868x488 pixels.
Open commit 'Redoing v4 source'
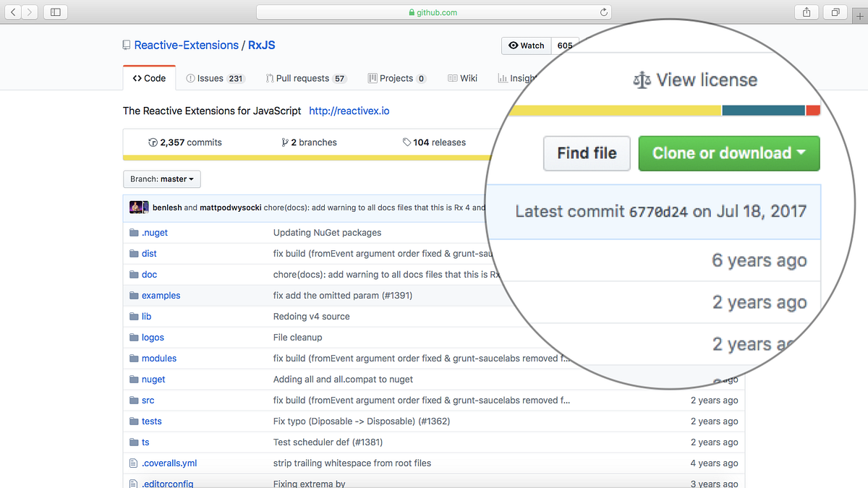pyautogui.click(x=312, y=317)
